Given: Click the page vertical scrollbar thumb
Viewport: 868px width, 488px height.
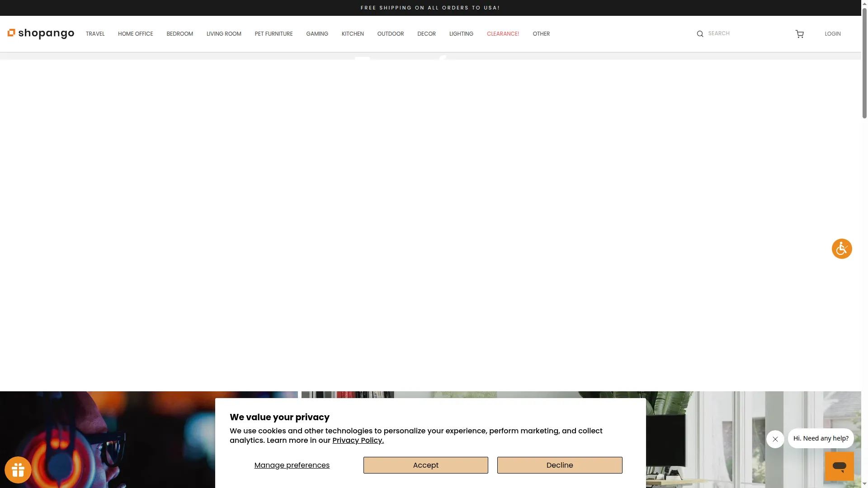Looking at the screenshot, I should click(x=864, y=63).
